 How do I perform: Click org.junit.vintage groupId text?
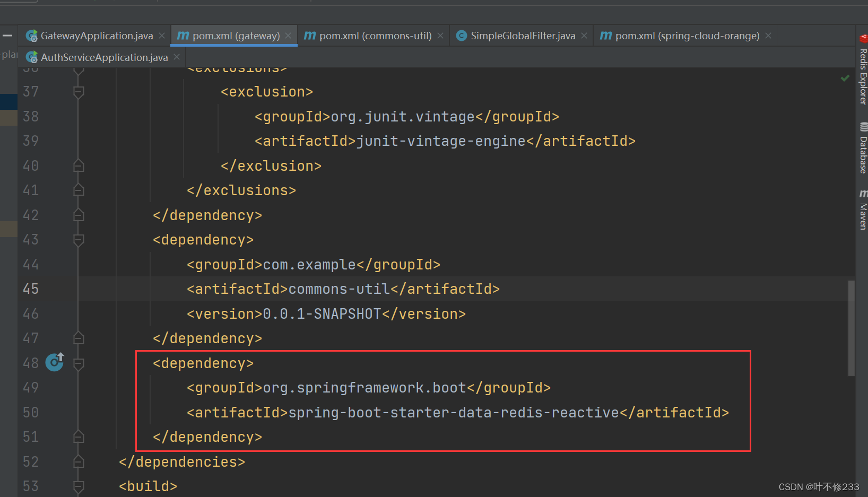(x=403, y=117)
